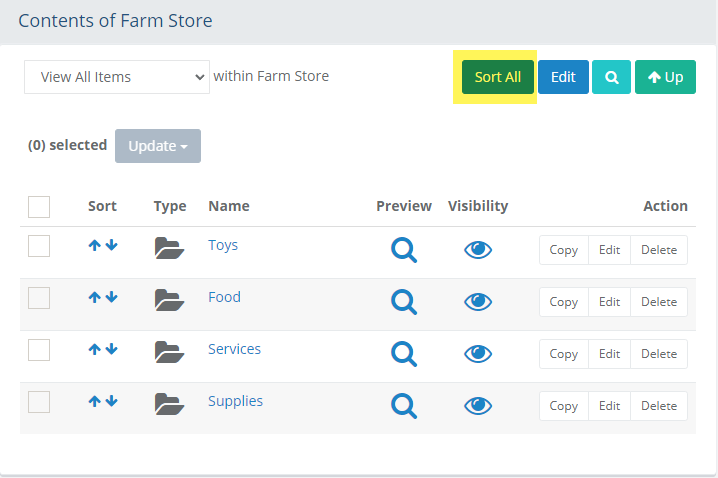Delete the Food category
718x478 pixels.
[658, 301]
